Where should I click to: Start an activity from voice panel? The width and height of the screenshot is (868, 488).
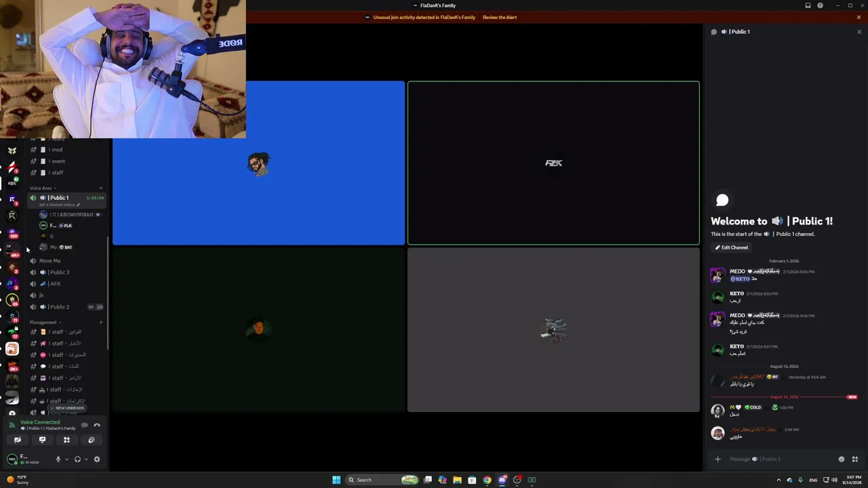click(66, 440)
